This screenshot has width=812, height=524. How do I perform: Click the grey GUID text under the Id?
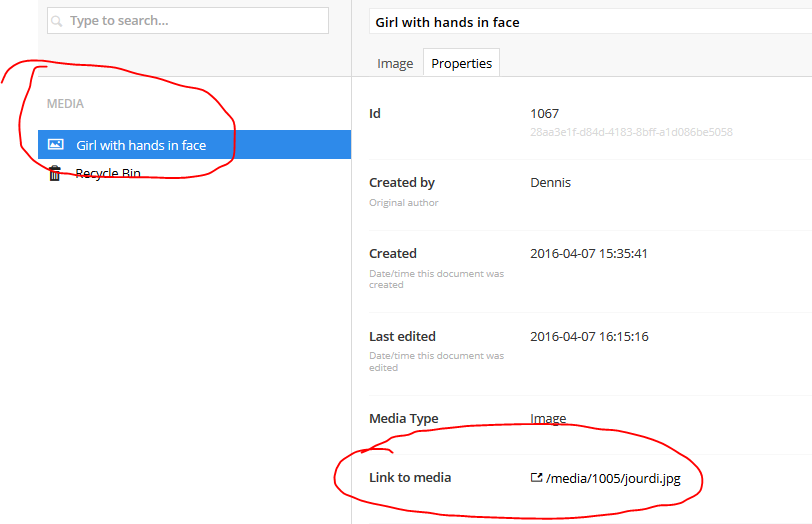pos(631,132)
